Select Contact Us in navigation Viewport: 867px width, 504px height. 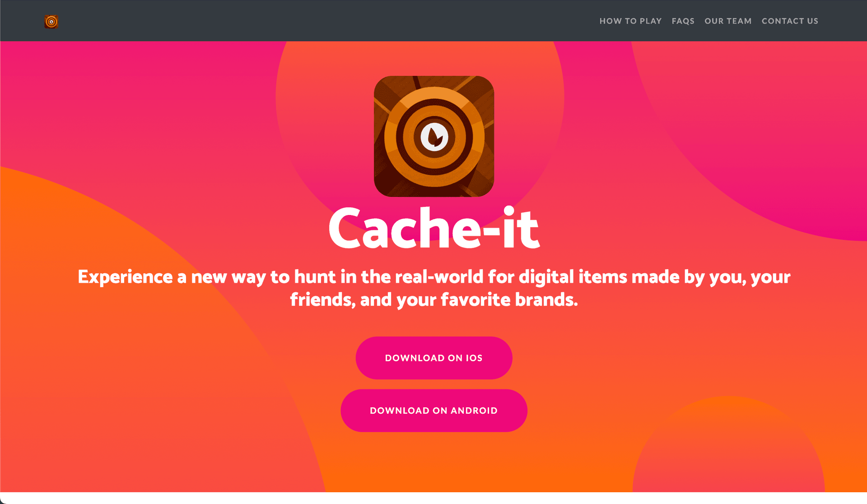[x=790, y=21]
